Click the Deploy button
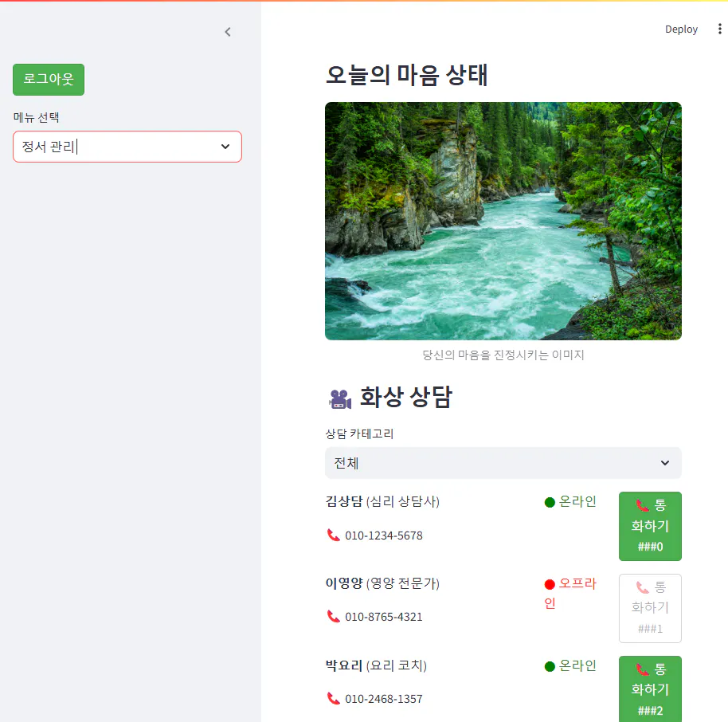 coord(681,29)
